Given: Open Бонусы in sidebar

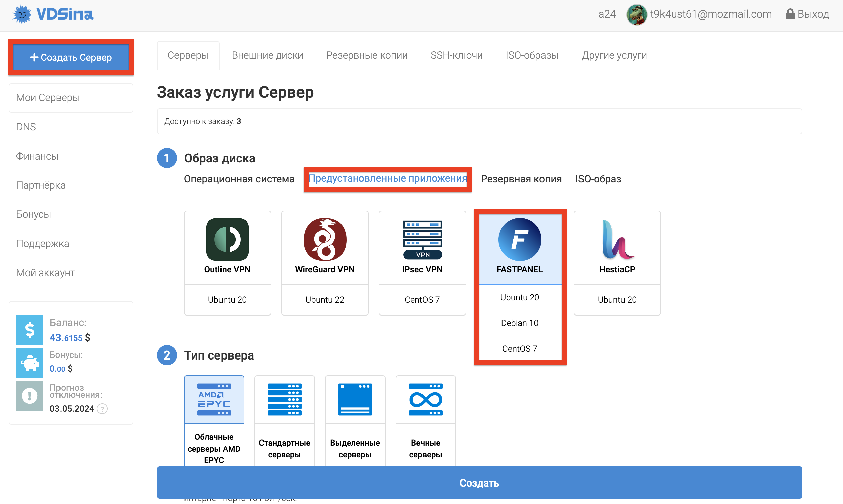Looking at the screenshot, I should tap(34, 214).
